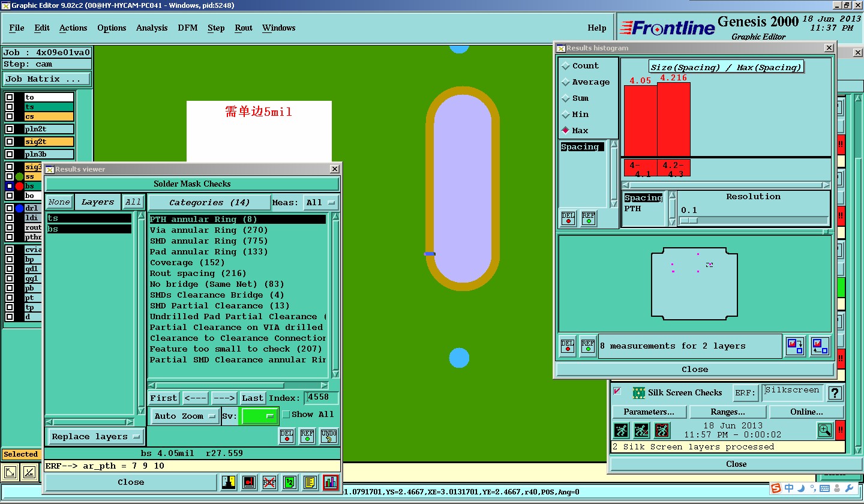Click None button in Layers section
864x504 pixels.
(59, 202)
